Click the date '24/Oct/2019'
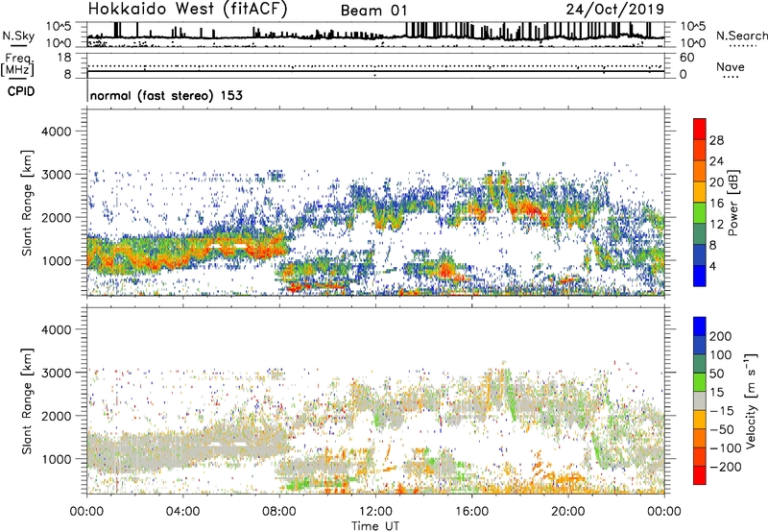Screen dimensions: 768x532 (x=615, y=10)
